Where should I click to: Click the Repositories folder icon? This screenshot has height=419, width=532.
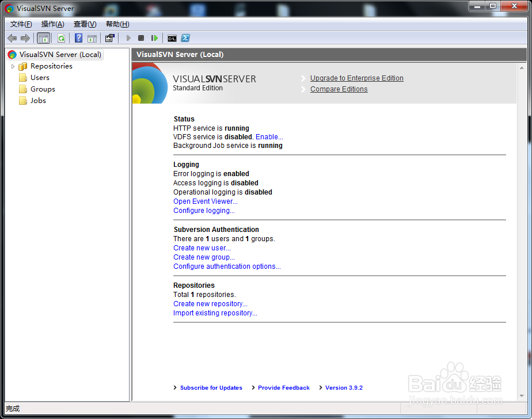point(22,66)
